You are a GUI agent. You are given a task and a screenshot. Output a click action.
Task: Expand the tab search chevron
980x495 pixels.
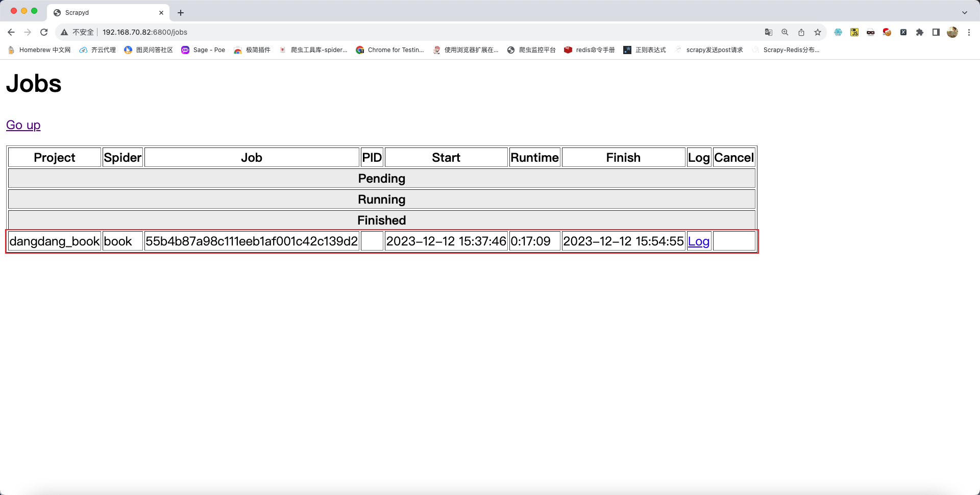pyautogui.click(x=965, y=13)
